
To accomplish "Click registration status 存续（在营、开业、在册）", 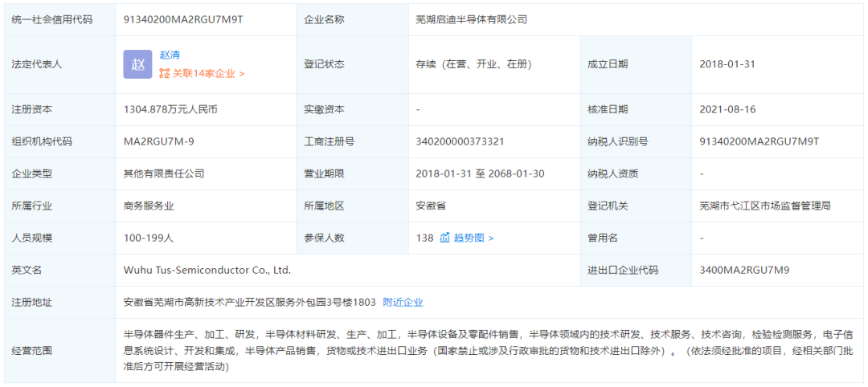I will 474,64.
